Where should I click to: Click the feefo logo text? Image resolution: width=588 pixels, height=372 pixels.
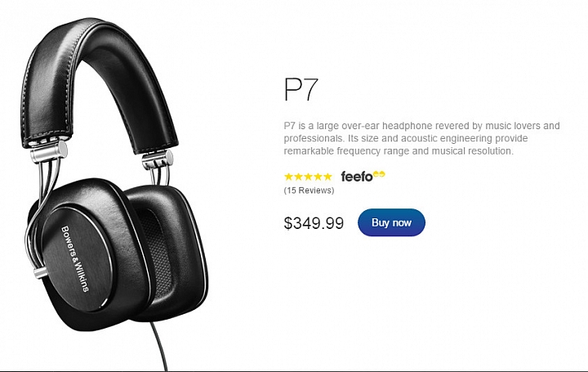tap(357, 177)
